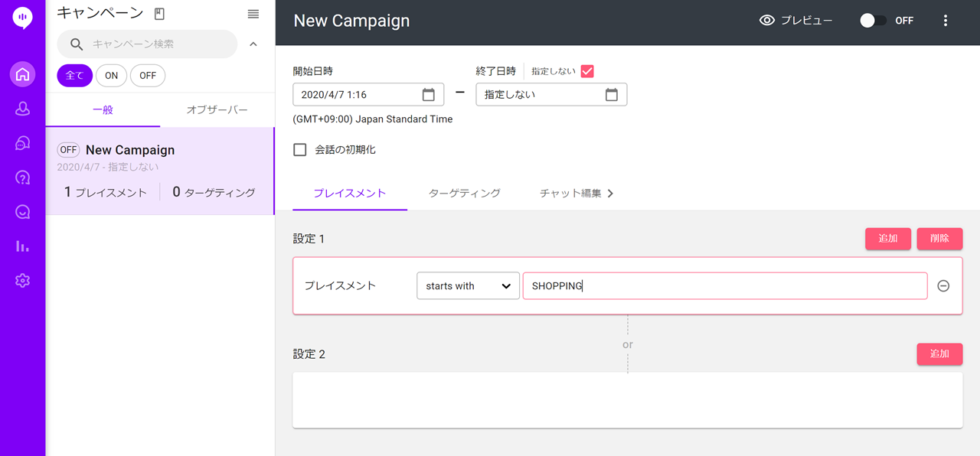Click the start date field 2020/4/7 1:16
The width and height of the screenshot is (980, 456).
pyautogui.click(x=367, y=95)
